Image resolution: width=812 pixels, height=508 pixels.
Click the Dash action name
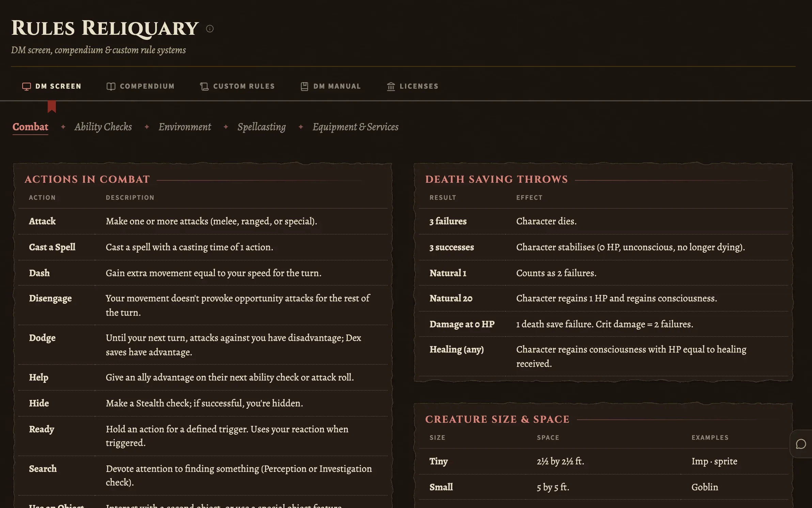pos(39,273)
